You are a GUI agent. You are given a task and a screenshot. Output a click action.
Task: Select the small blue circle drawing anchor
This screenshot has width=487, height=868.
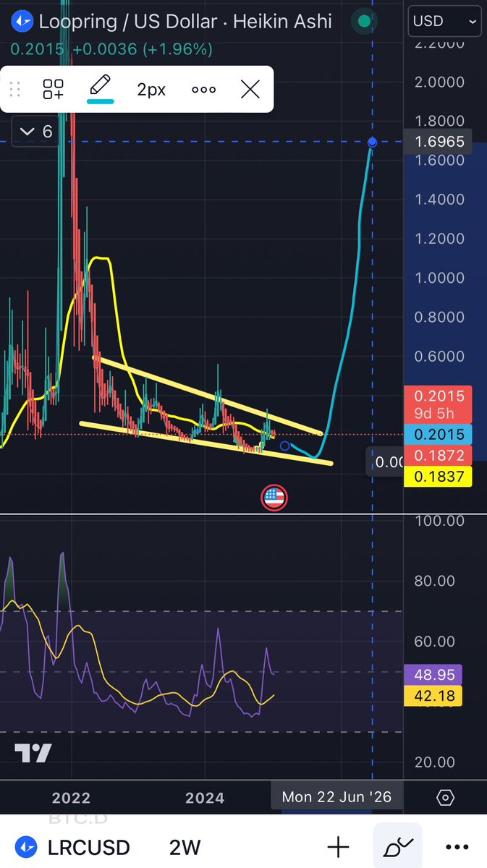point(284,446)
